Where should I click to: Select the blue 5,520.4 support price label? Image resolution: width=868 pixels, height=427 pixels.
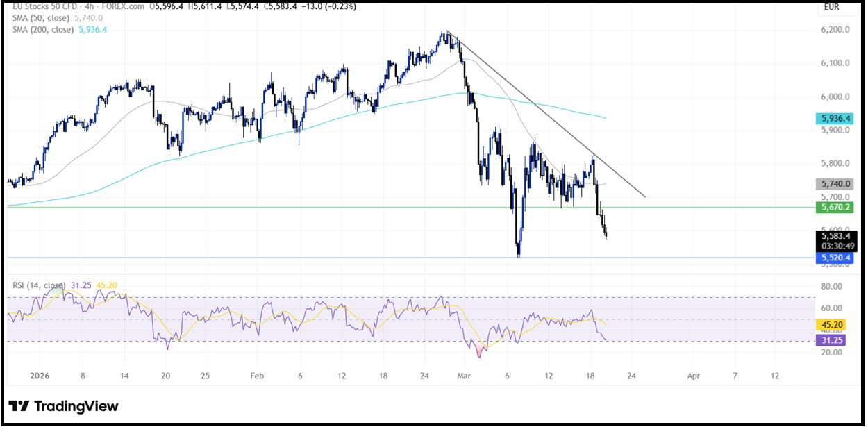[835, 258]
